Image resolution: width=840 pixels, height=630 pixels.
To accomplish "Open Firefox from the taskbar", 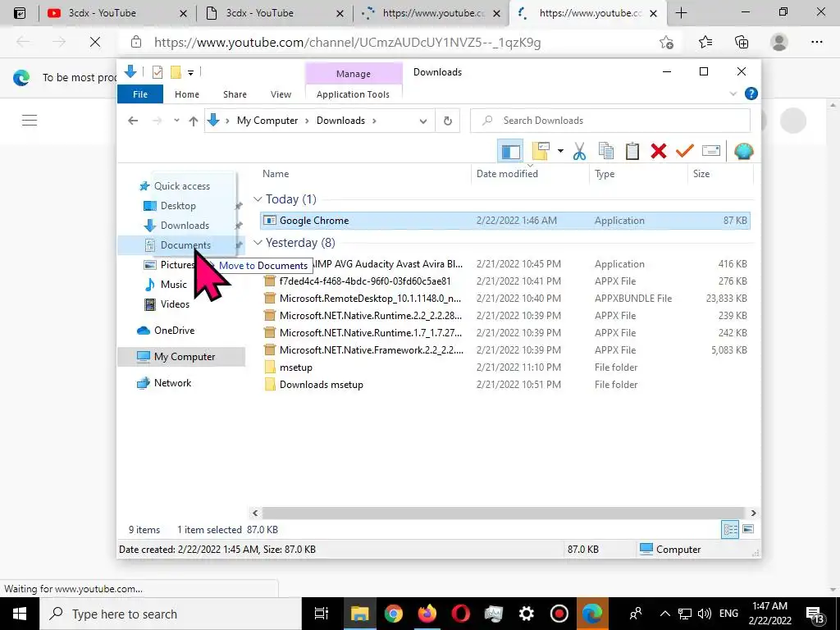I will click(427, 614).
